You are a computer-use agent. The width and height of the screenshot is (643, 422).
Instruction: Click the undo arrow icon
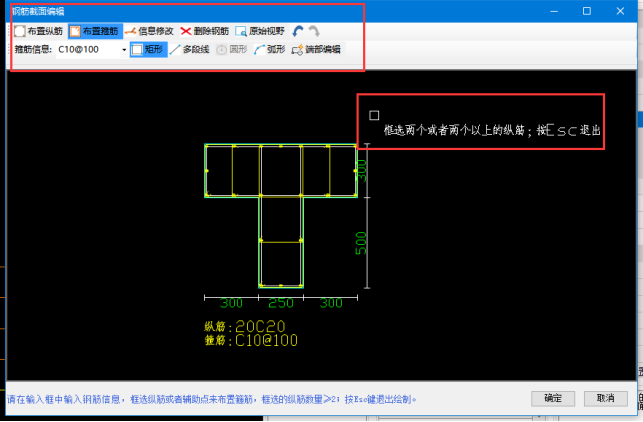point(299,31)
